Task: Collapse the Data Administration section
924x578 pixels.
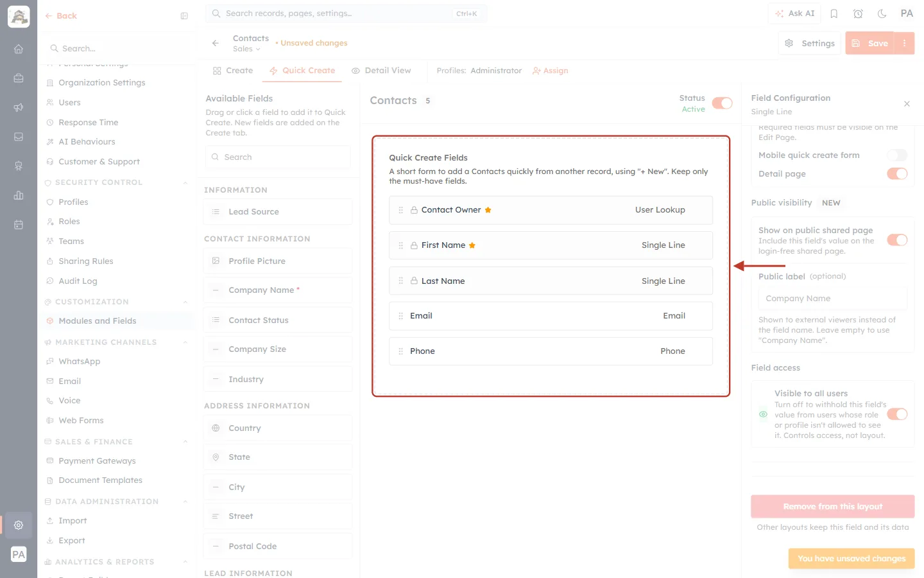Action: pos(185,502)
